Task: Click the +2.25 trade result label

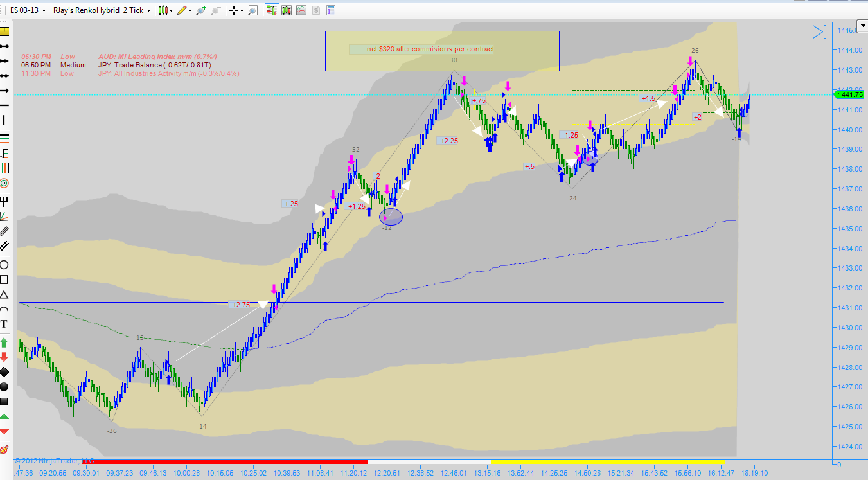Action: coord(449,141)
